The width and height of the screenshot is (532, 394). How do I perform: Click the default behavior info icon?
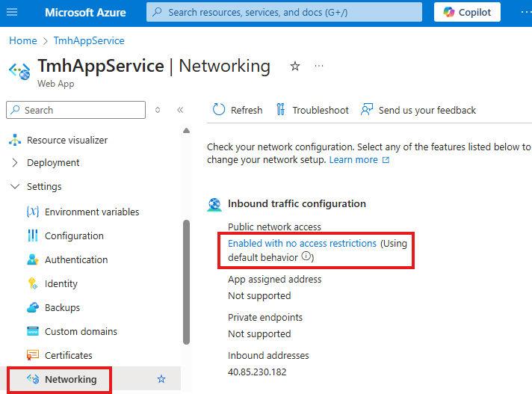click(306, 256)
